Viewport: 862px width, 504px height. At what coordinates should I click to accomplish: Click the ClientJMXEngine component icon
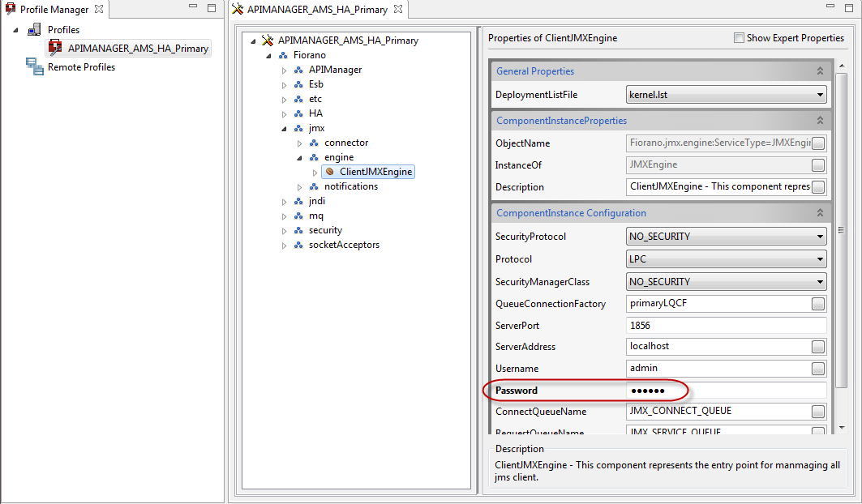coord(329,172)
